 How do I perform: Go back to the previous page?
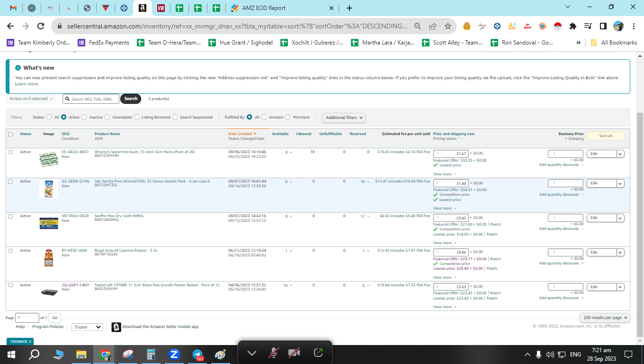10,27
